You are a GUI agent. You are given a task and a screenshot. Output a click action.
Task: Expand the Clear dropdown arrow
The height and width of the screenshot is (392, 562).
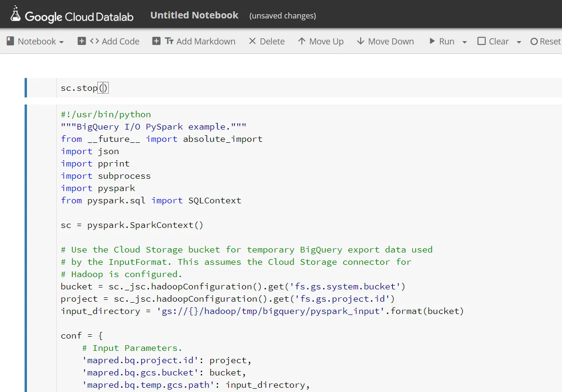(x=519, y=42)
